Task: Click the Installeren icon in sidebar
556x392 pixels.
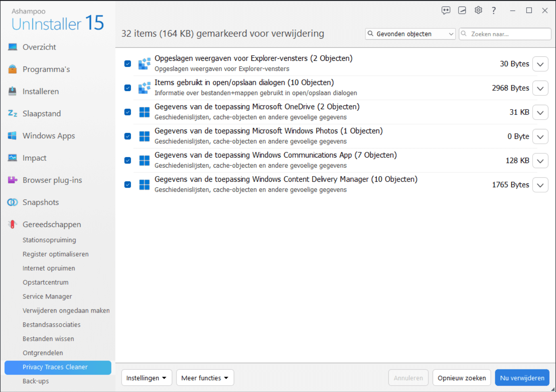Action: [x=12, y=91]
